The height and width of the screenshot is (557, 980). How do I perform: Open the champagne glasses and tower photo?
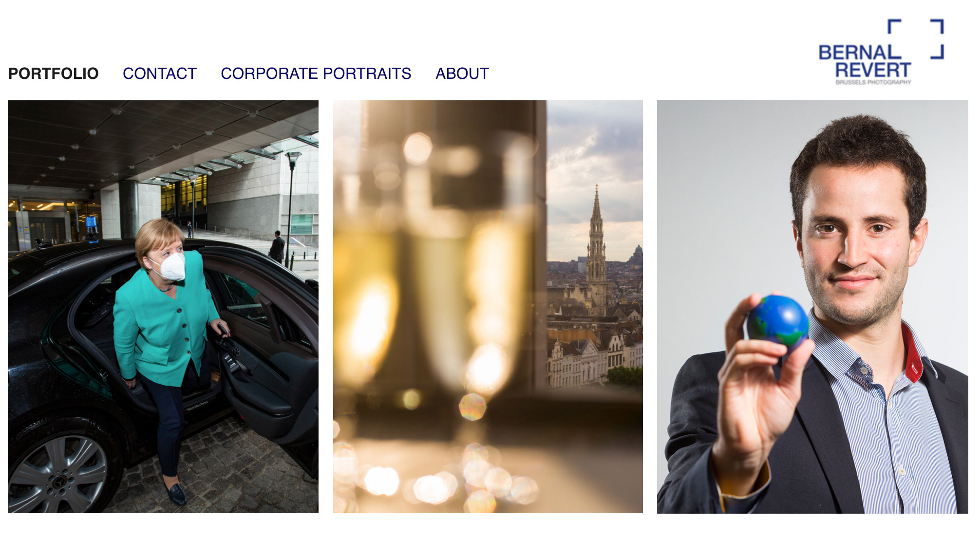click(x=488, y=307)
